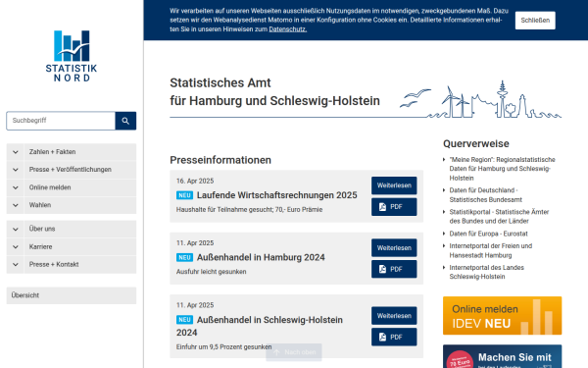Expand the Wahlen chevron
The image size is (588, 368).
16,205
